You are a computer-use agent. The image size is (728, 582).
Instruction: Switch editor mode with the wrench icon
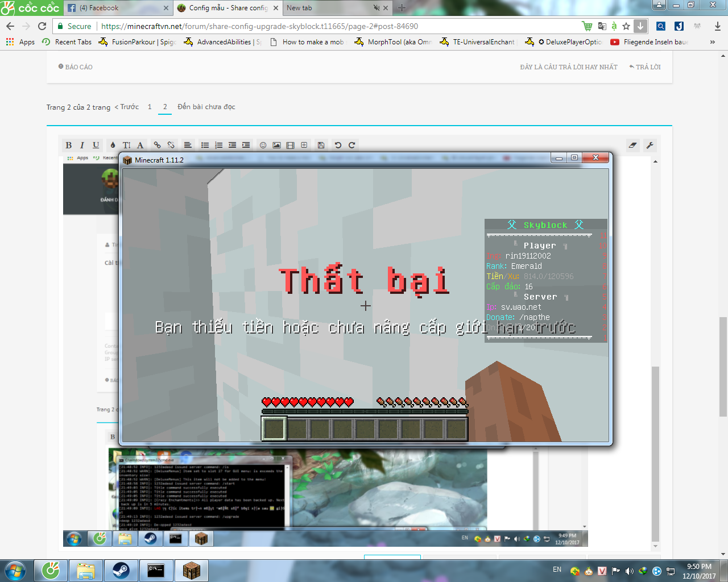tap(650, 145)
